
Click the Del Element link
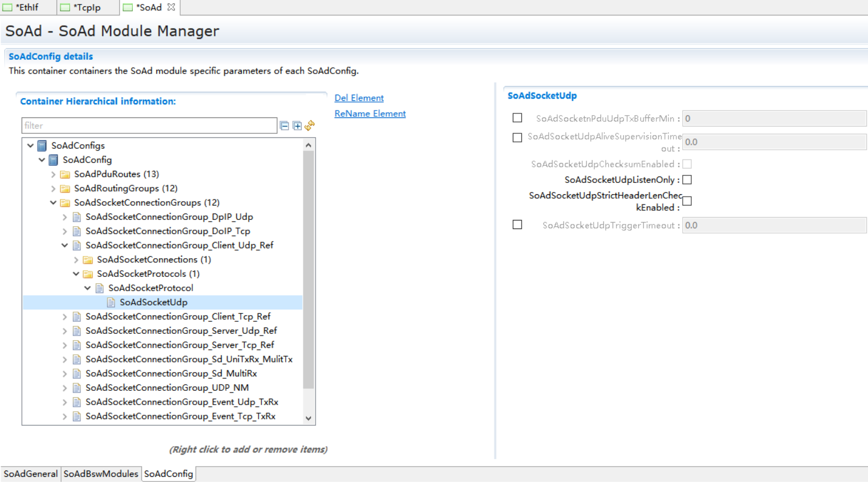359,98
